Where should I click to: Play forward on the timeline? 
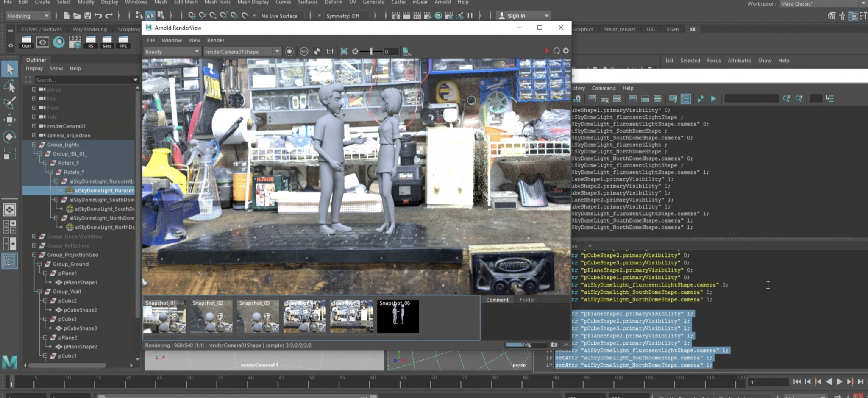839,382
